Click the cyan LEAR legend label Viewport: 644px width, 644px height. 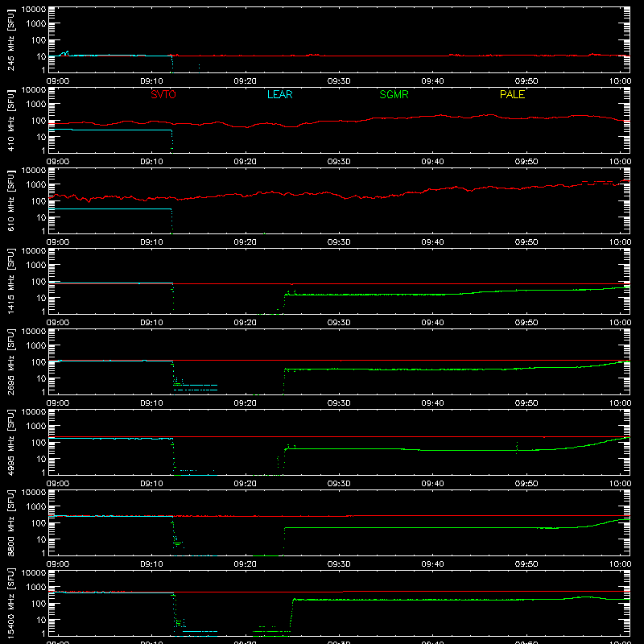tap(279, 94)
